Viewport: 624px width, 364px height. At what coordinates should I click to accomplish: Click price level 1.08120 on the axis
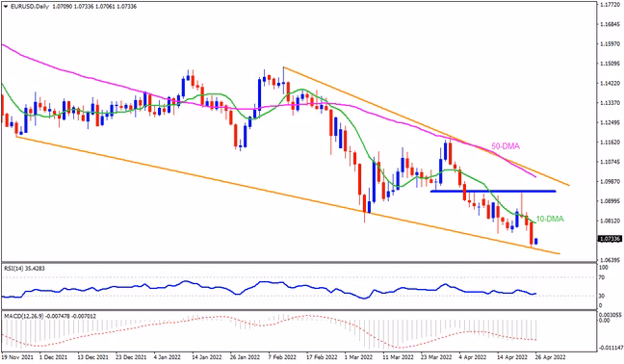tap(611, 221)
